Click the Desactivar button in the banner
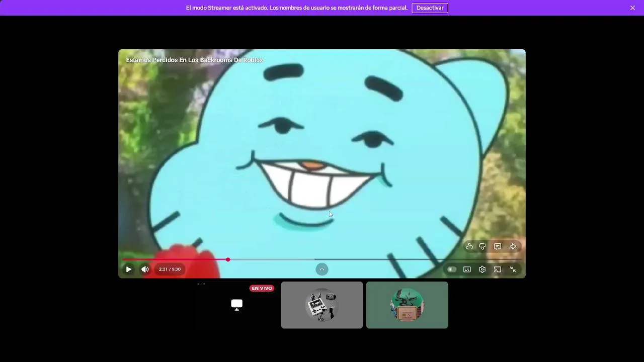 coord(430,8)
